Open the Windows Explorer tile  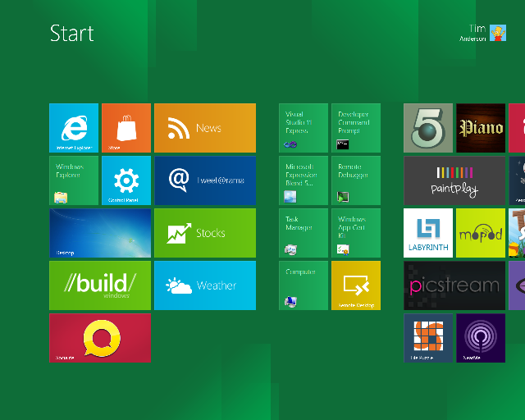pos(74,180)
